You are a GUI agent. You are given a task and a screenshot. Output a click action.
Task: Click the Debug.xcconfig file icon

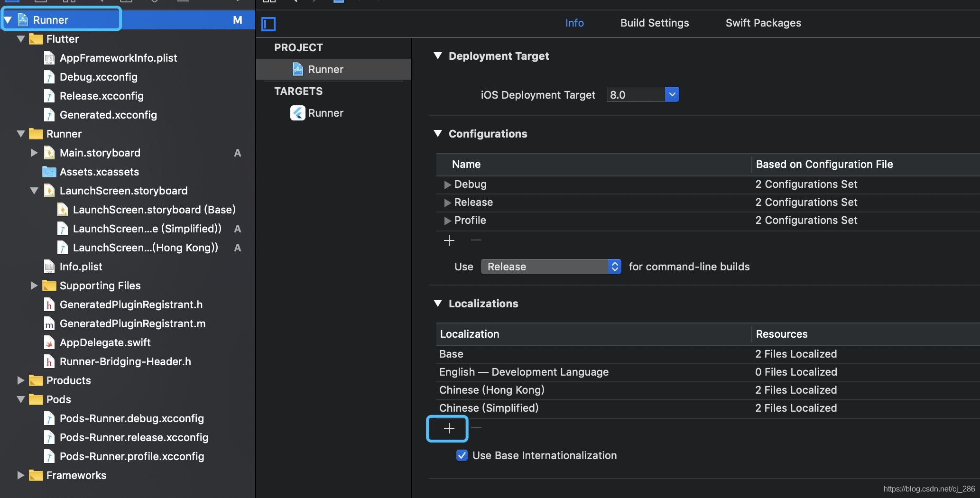point(49,77)
